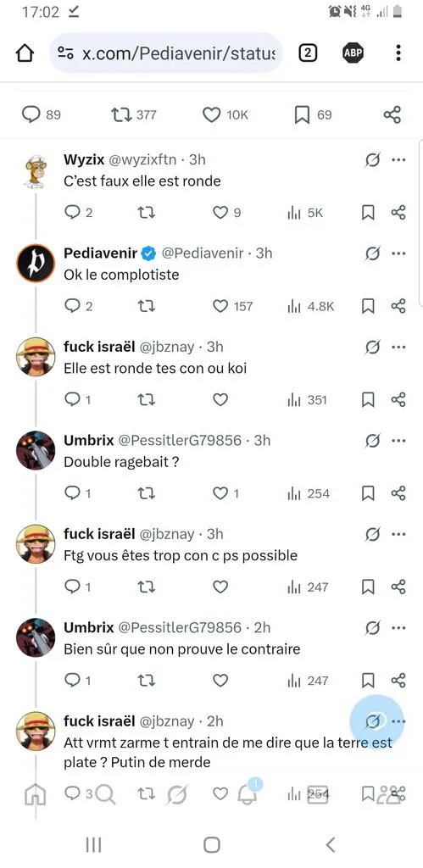
Task: Click the x.com/Pediavenir address bar
Action: click(x=166, y=53)
